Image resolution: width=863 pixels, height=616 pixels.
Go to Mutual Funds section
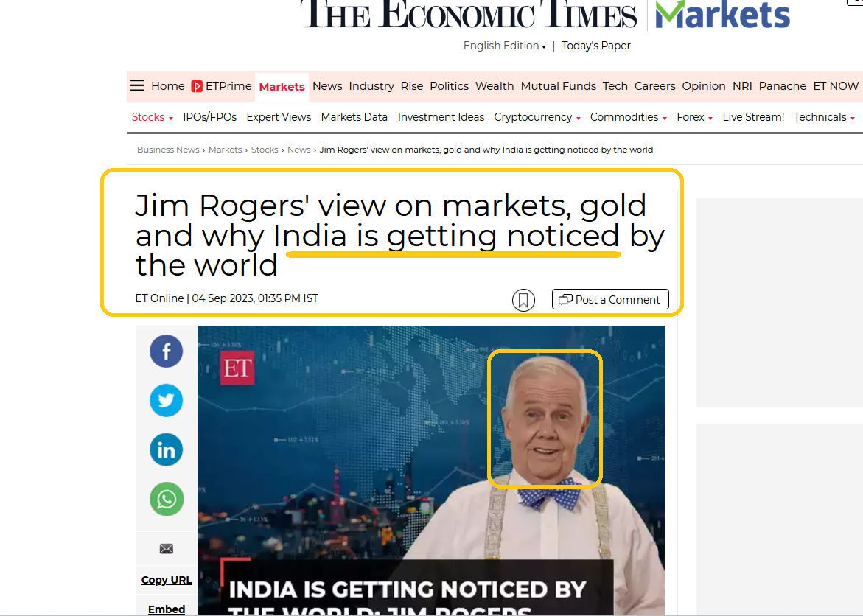point(558,86)
